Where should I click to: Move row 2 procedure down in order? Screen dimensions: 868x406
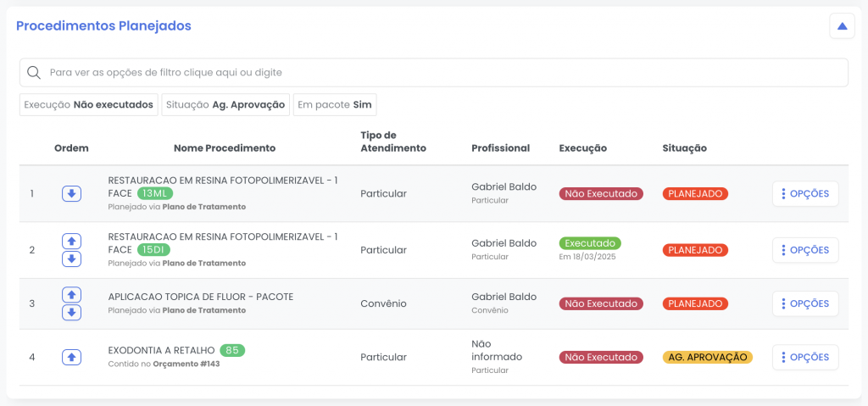pyautogui.click(x=72, y=259)
